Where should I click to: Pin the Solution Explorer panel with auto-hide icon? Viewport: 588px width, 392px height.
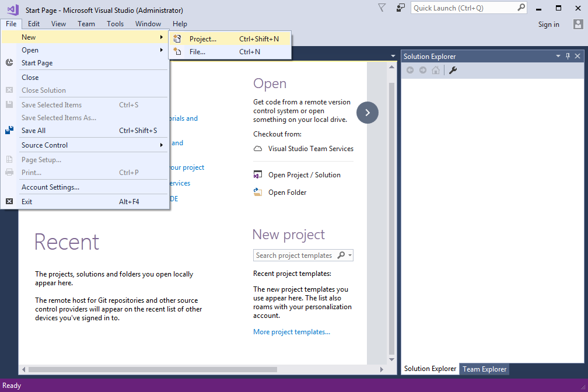[x=568, y=56]
